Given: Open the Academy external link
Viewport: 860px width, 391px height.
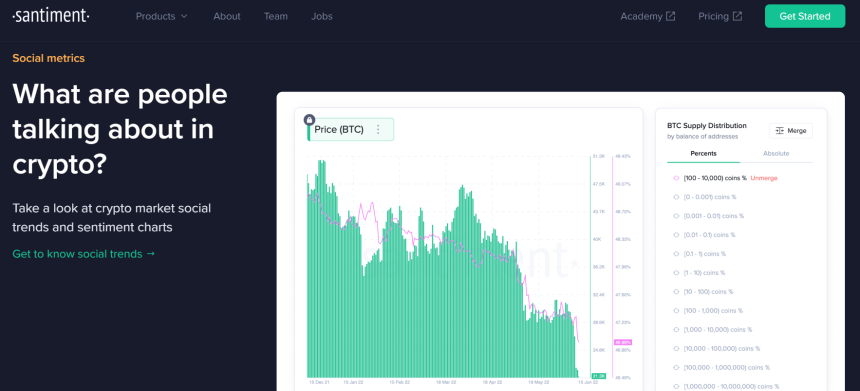Looking at the screenshot, I should pyautogui.click(x=648, y=16).
